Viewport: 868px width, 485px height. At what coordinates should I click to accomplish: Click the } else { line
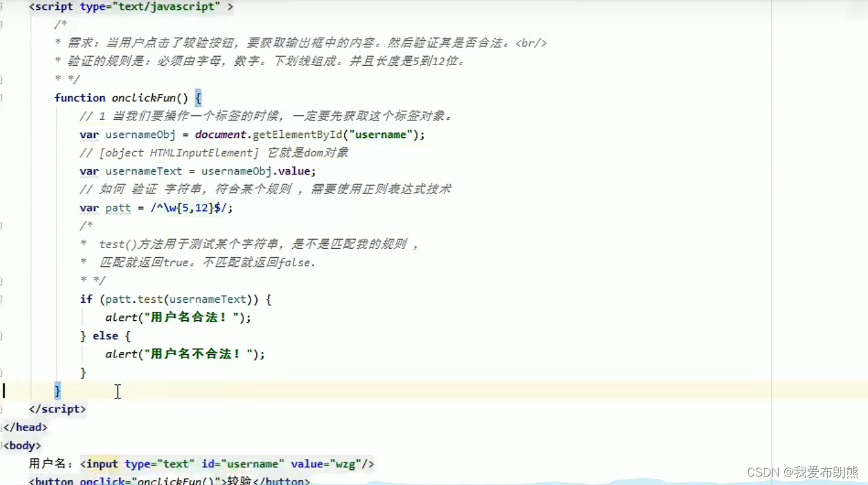point(105,336)
